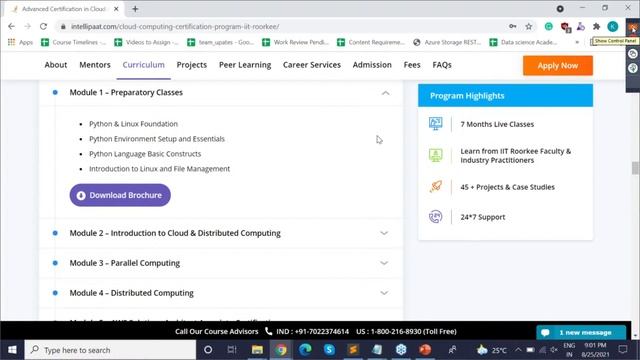
Task: Click the rocket Projects & Case Studies icon
Action: (x=436, y=187)
